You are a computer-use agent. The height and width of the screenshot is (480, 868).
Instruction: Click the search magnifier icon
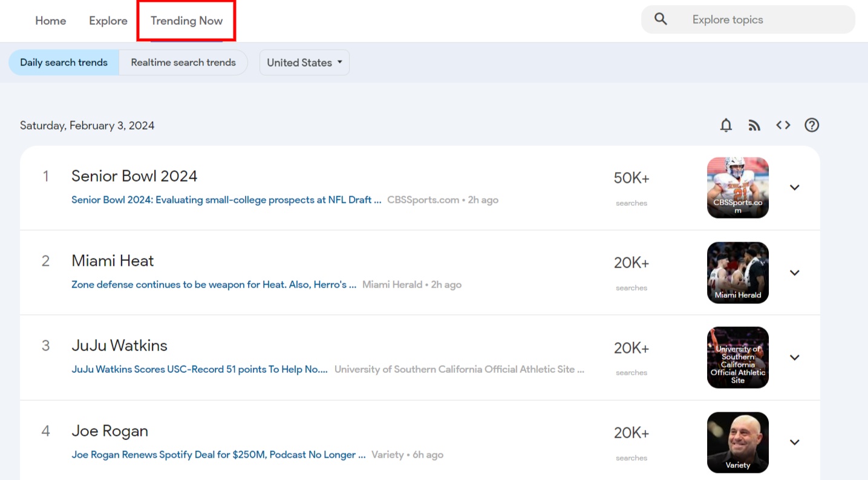661,19
